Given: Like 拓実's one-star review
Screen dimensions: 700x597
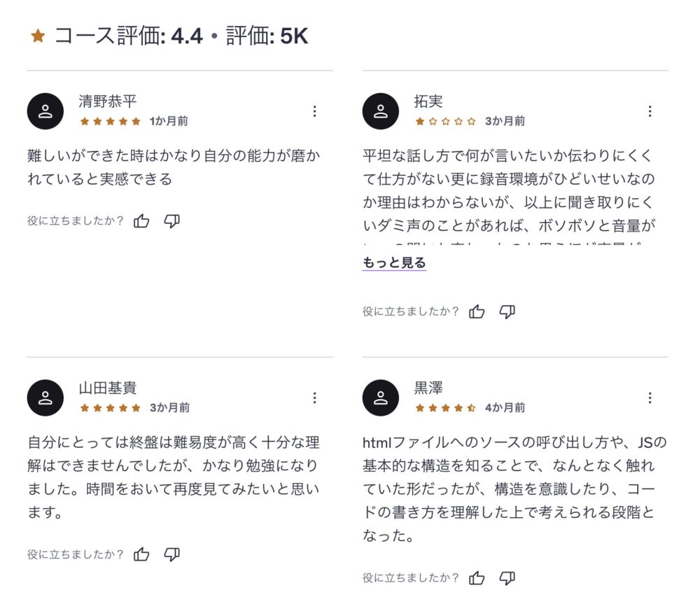Looking at the screenshot, I should pyautogui.click(x=477, y=311).
